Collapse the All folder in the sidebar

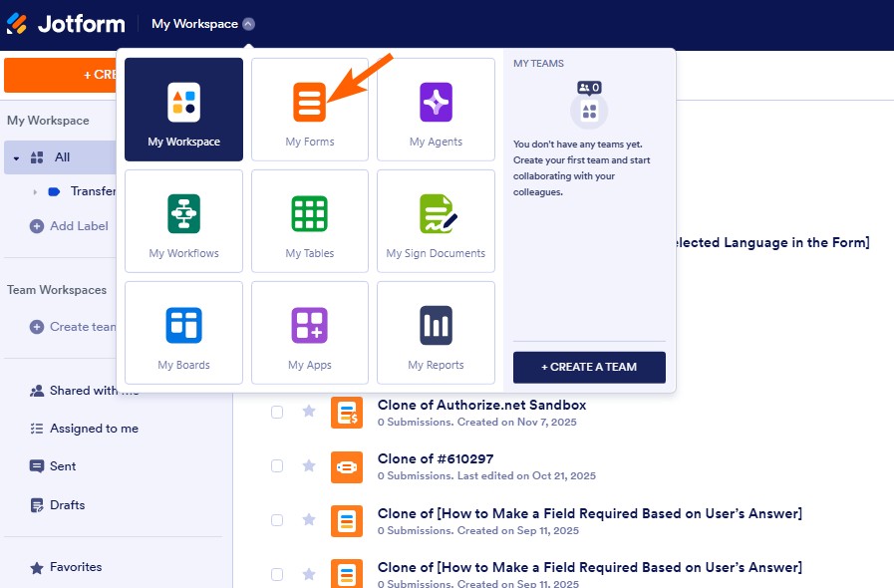pyautogui.click(x=17, y=157)
